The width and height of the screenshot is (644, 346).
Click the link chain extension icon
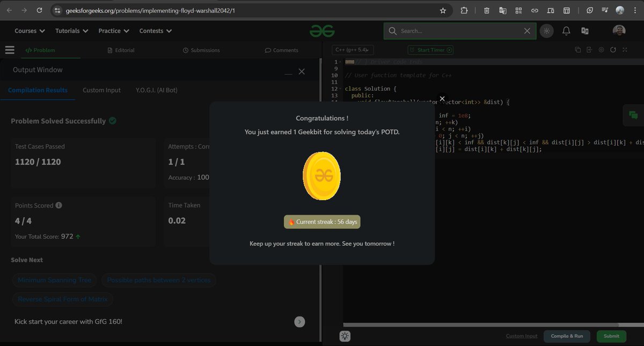(535, 10)
